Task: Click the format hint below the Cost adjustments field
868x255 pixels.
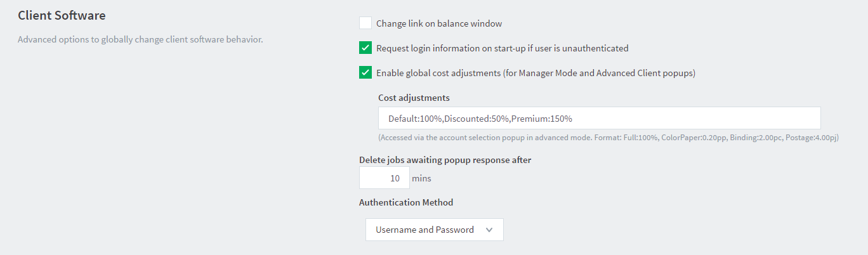Action: [x=608, y=138]
